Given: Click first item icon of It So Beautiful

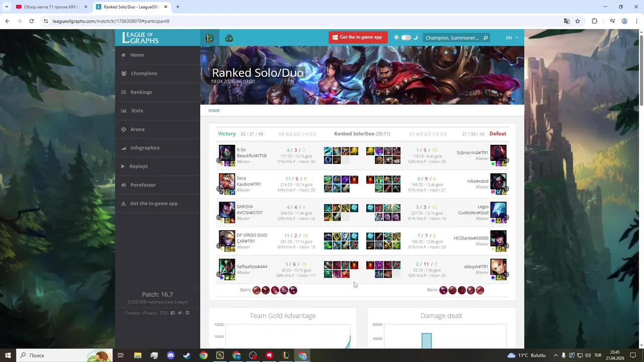Looking at the screenshot, I should 328,151.
